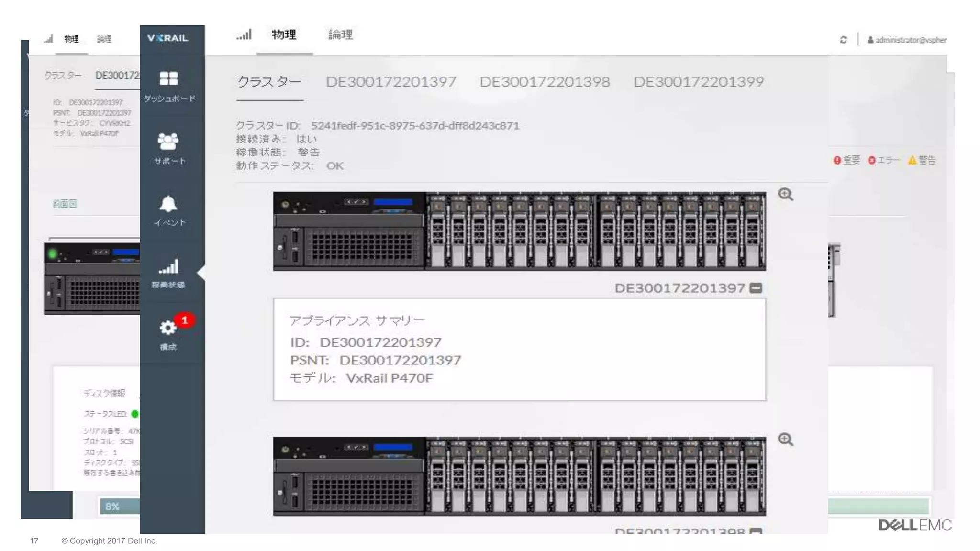Image resolution: width=980 pixels, height=551 pixels.
Task: Click the 物理 tab in background window
Action: [71, 39]
